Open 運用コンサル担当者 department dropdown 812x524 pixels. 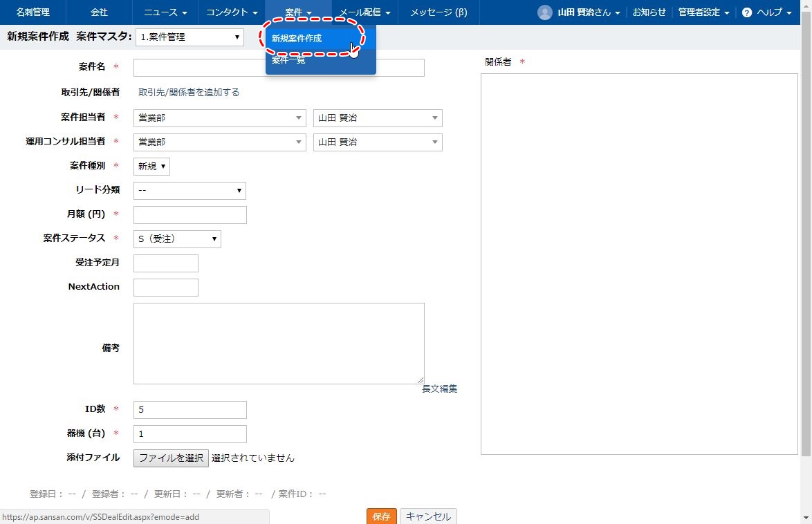219,142
